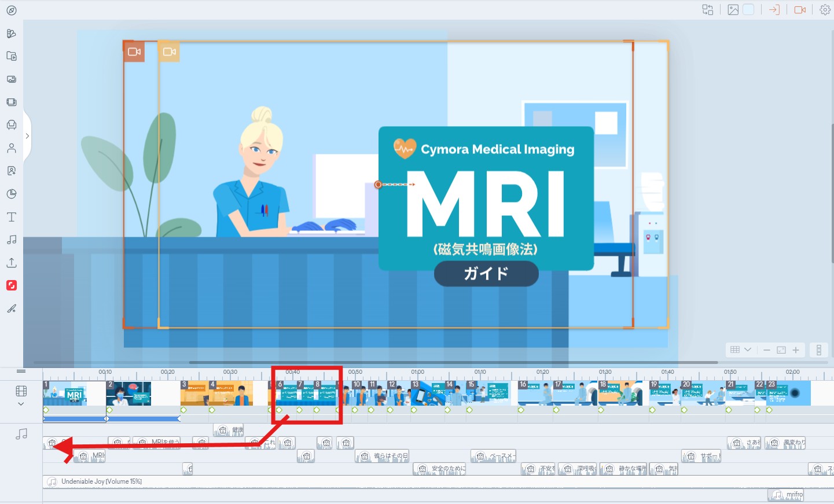The width and height of the screenshot is (834, 504).
Task: Click the scene track filmstrip icon
Action: (21, 392)
